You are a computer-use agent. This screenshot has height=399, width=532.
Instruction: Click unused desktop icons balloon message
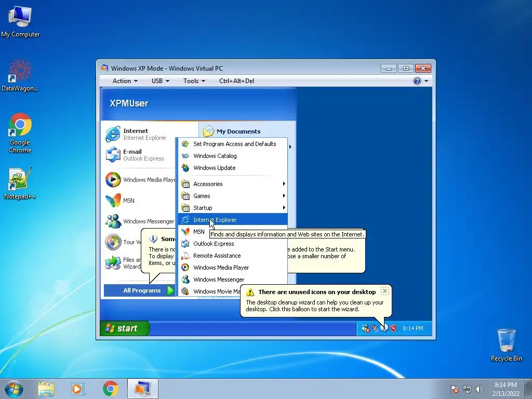click(314, 305)
